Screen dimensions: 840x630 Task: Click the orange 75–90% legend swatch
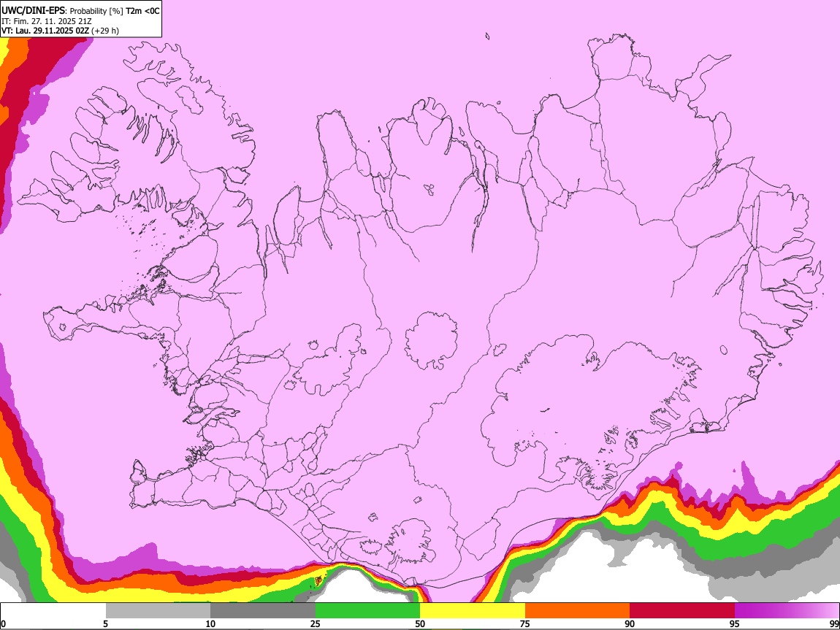[577, 611]
